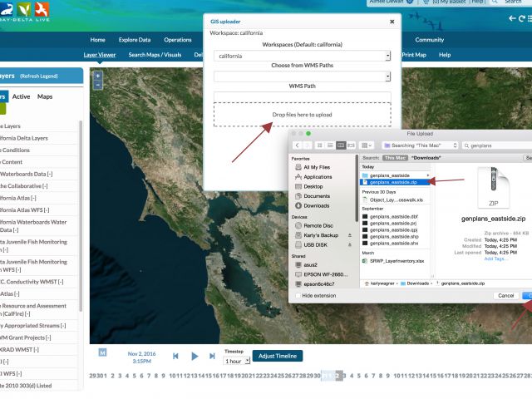
Task: Zoom out on the map with minus button
Action: coord(98,85)
